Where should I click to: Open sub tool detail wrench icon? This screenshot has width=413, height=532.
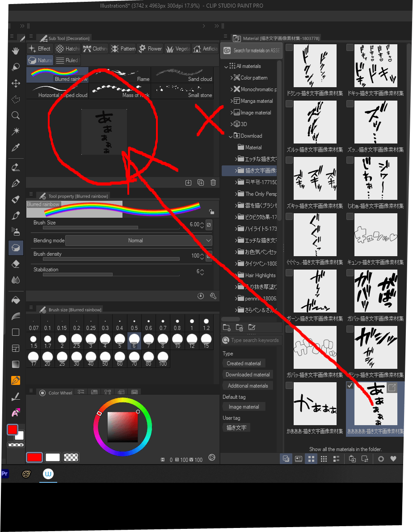(x=213, y=296)
